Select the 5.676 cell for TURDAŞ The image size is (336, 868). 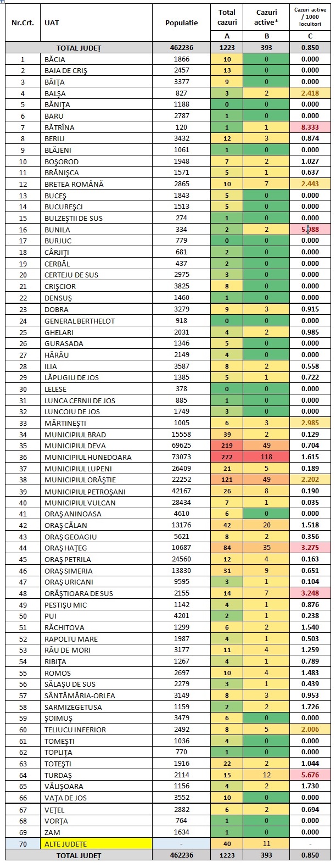(x=310, y=775)
